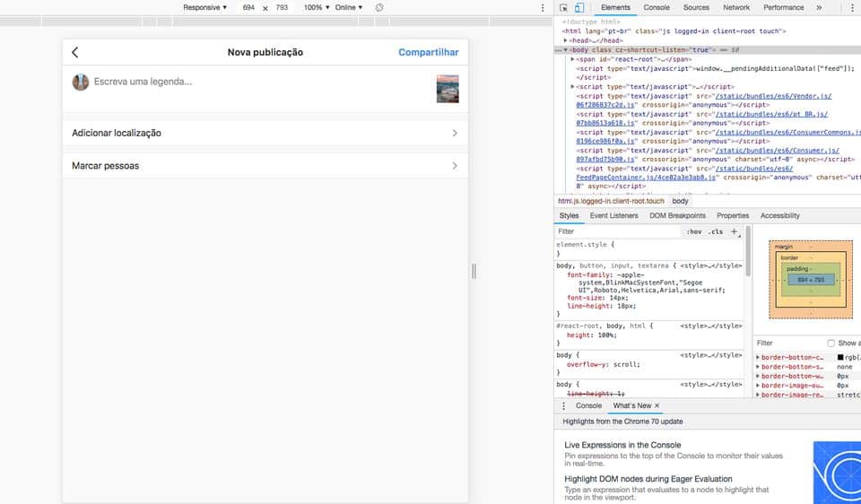Open the Online throttling dropdown
This screenshot has width=861, height=504.
pyautogui.click(x=349, y=8)
